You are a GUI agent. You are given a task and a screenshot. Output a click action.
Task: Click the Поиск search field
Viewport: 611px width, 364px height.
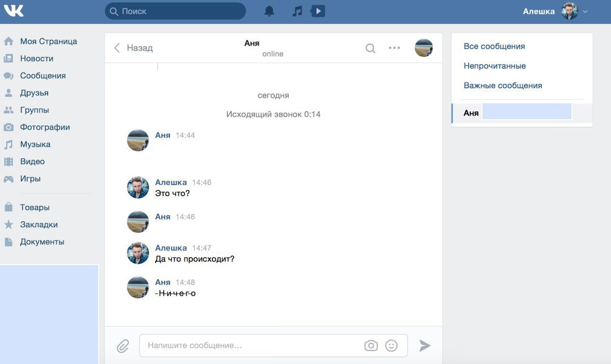pos(175,11)
